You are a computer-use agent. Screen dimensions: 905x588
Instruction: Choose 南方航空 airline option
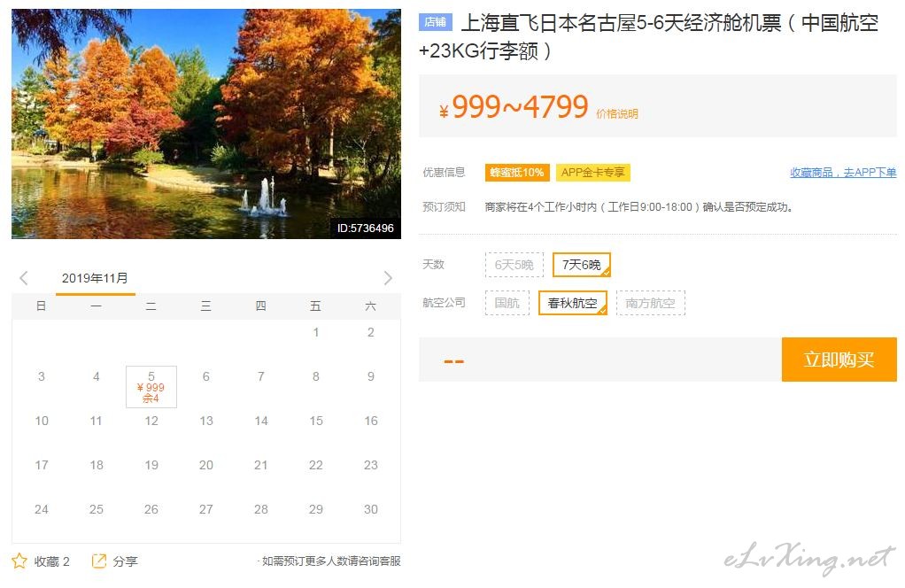point(651,303)
